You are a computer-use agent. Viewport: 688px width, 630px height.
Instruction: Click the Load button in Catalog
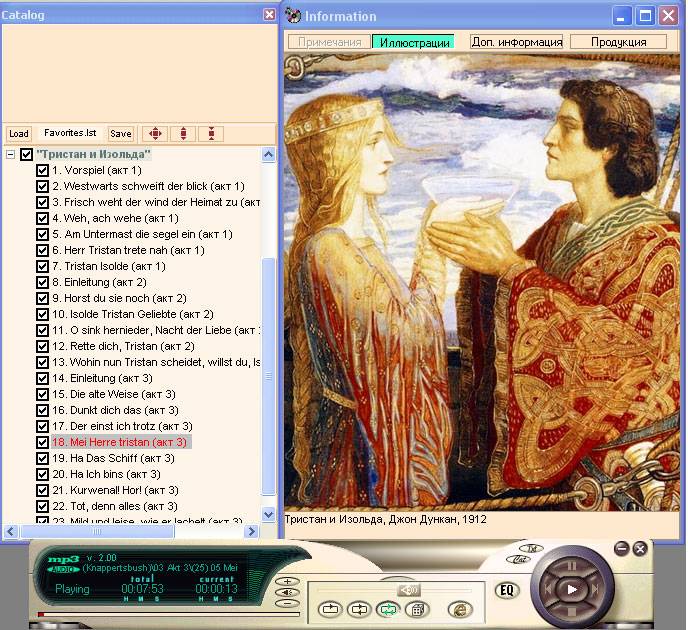[x=19, y=133]
